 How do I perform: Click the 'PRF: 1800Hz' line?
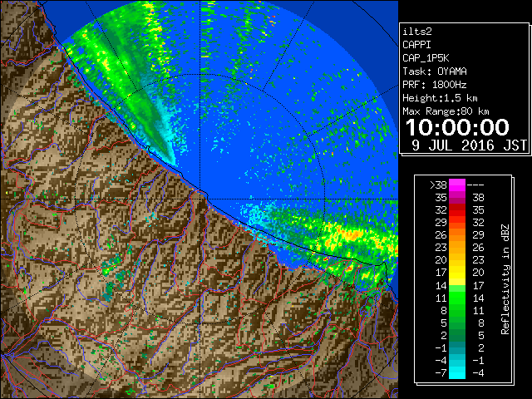(x=435, y=85)
